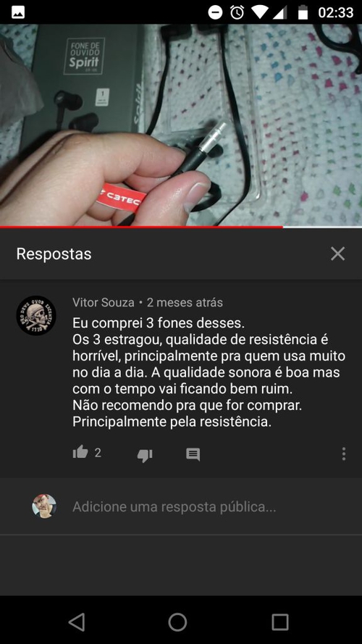The width and height of the screenshot is (362, 644).
Task: Close the Respostas panel
Action: click(338, 254)
